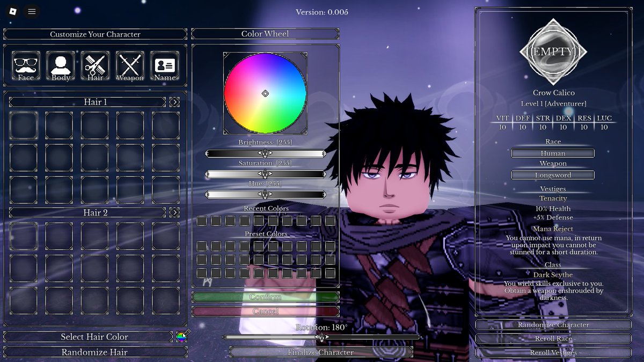Select the Face customization tab
Screen dimensions: 644x362
[25, 66]
